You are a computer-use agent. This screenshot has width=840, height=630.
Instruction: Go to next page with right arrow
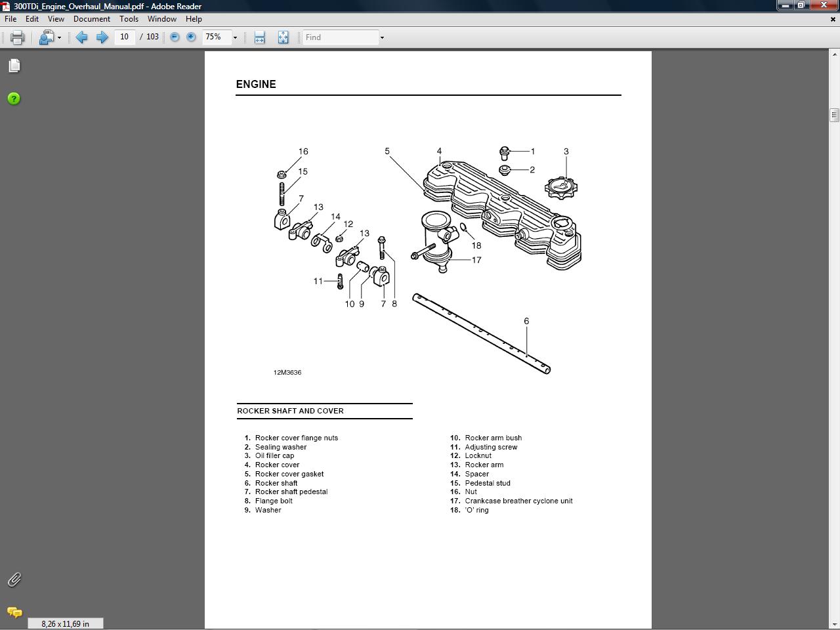tap(102, 37)
